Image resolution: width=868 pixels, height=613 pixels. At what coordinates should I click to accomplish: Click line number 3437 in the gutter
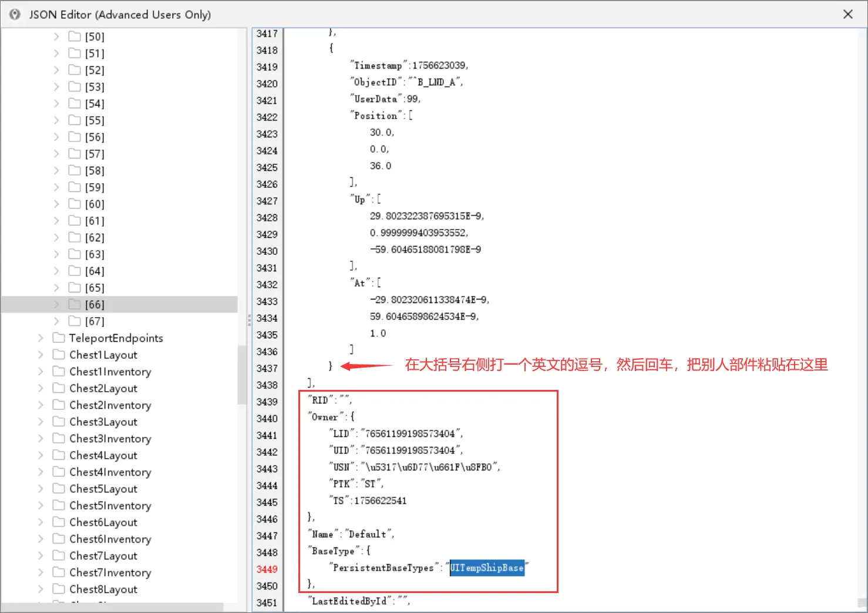(267, 368)
